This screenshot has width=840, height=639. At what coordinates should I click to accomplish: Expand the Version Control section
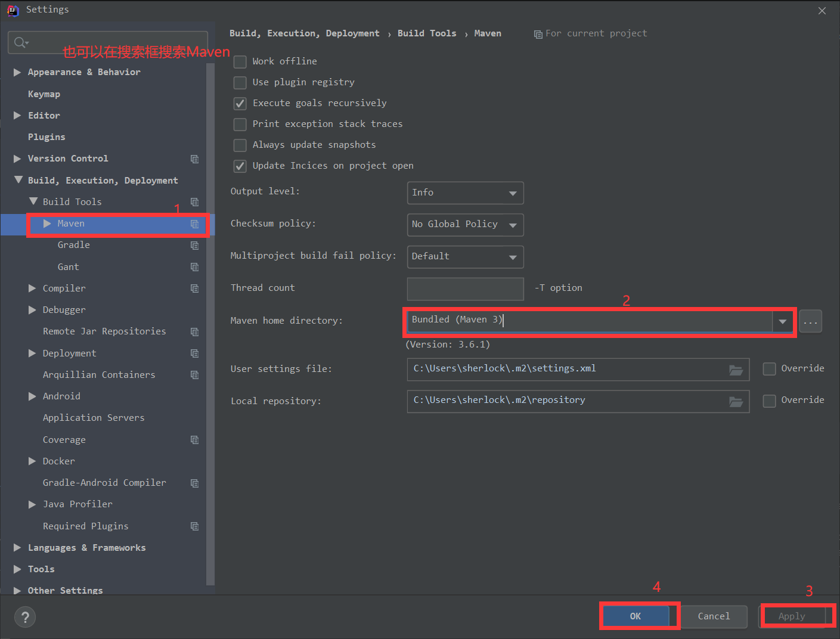[17, 159]
